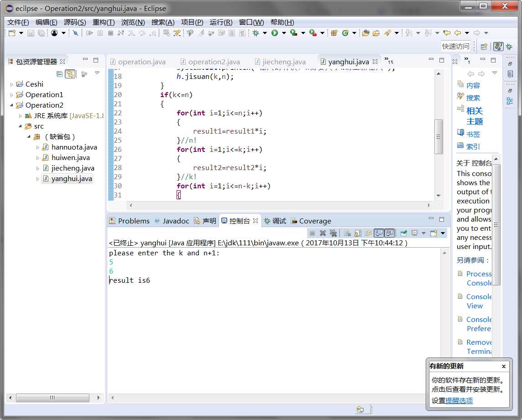The height and width of the screenshot is (420, 522).
Task: Click the 内容 link in help panel
Action: pyautogui.click(x=473, y=86)
